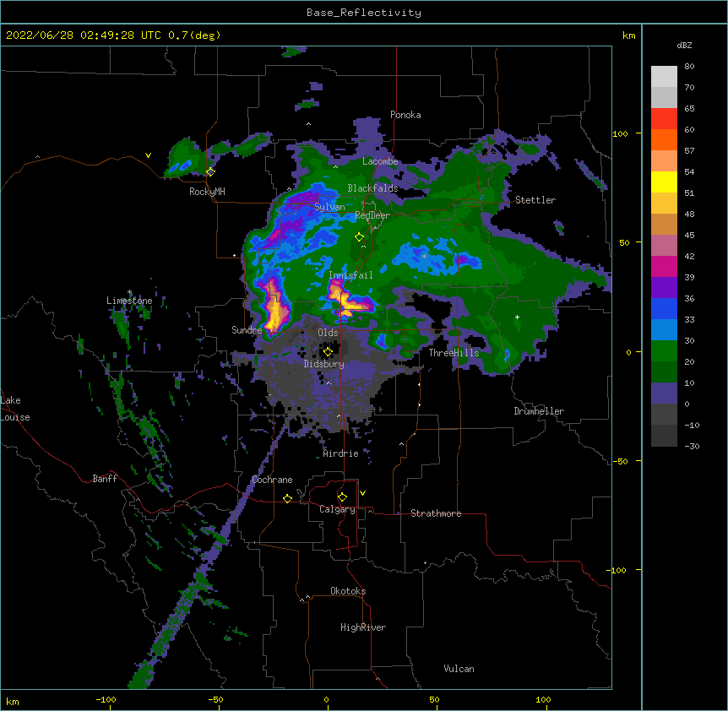Click the yellow diamond marker below Olds
The image size is (728, 711).
point(328,352)
